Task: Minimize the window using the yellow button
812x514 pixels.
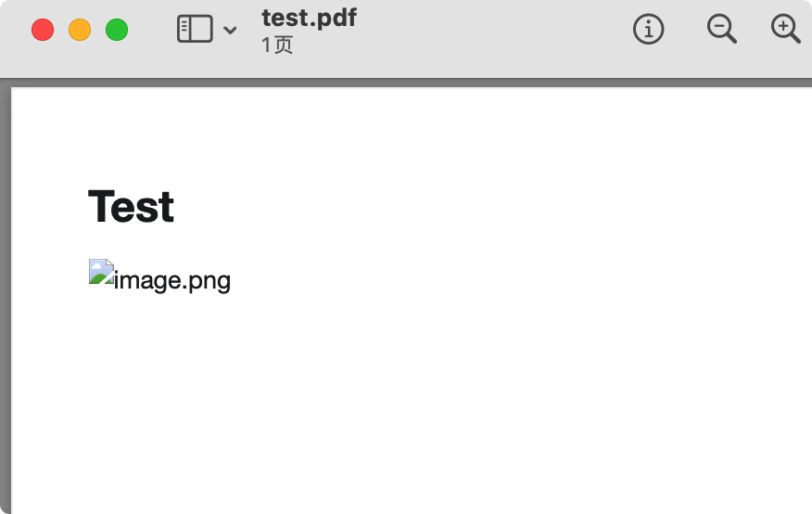Action: click(x=80, y=30)
